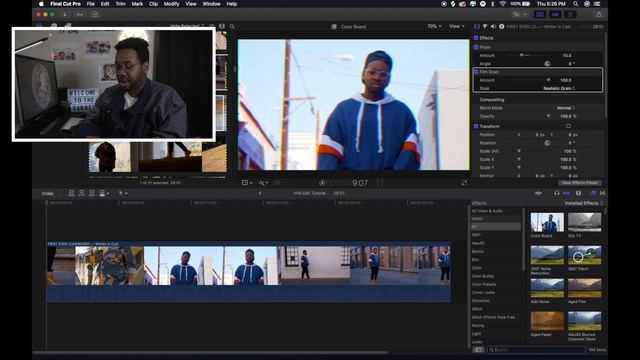Select the Comic Looks category
Viewport: 640px width, 360px height.
[483, 292]
